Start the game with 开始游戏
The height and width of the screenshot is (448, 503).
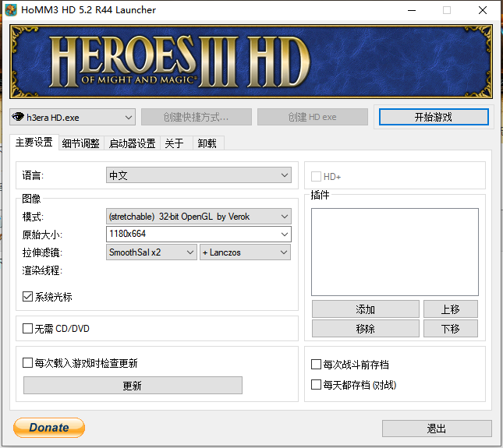click(434, 117)
